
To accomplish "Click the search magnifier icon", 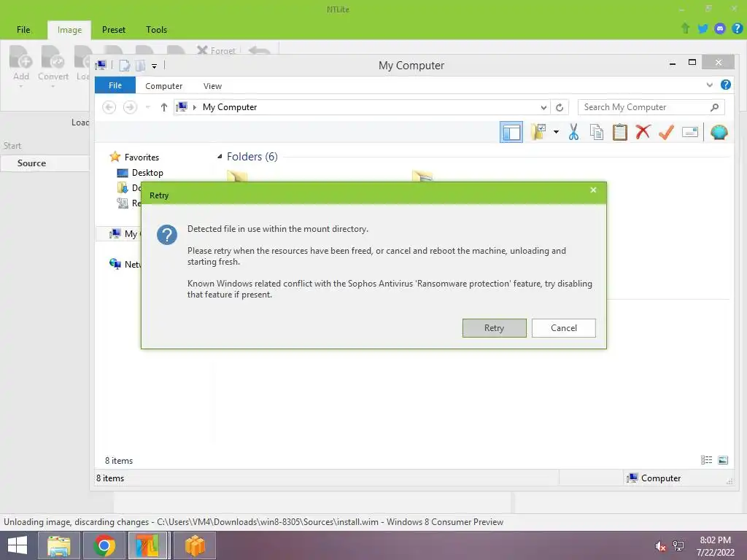I will coord(714,107).
